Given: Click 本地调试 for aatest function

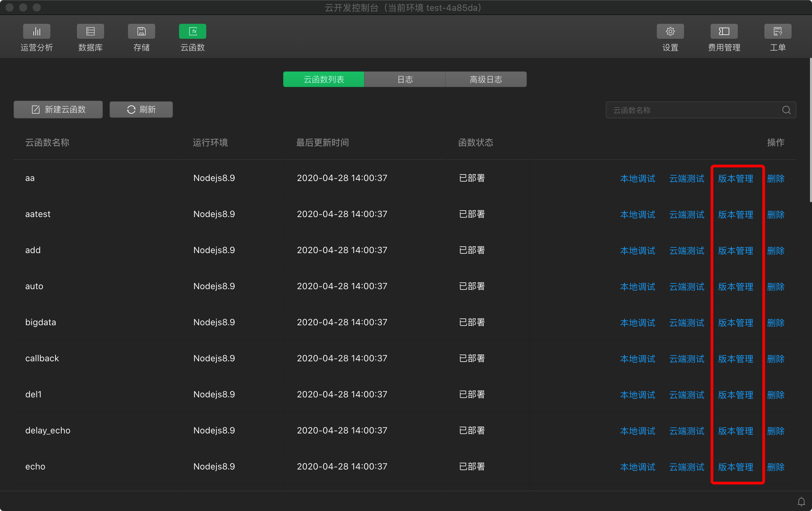Looking at the screenshot, I should coord(638,214).
